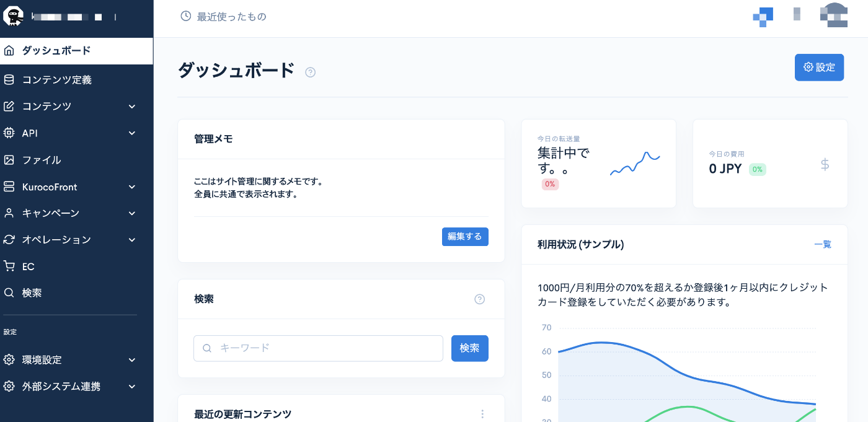Expand the KurocoFront menu chevron
868x422 pixels.
(132, 187)
